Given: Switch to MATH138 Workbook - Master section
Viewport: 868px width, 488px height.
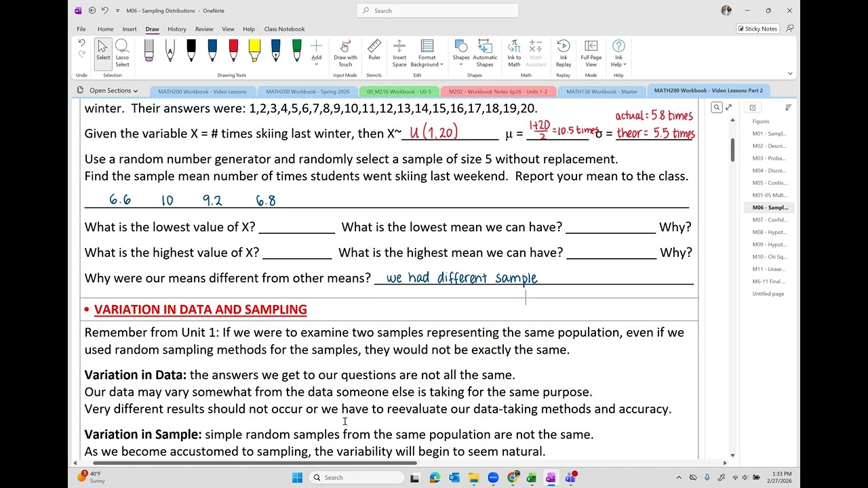Looking at the screenshot, I should tap(601, 91).
